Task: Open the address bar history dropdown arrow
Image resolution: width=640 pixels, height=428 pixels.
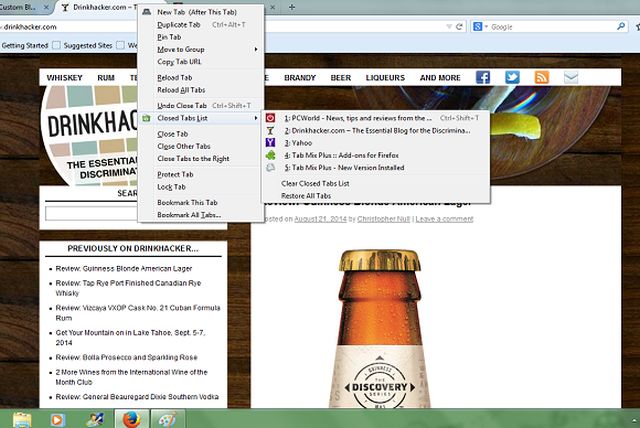Action: 449,27
